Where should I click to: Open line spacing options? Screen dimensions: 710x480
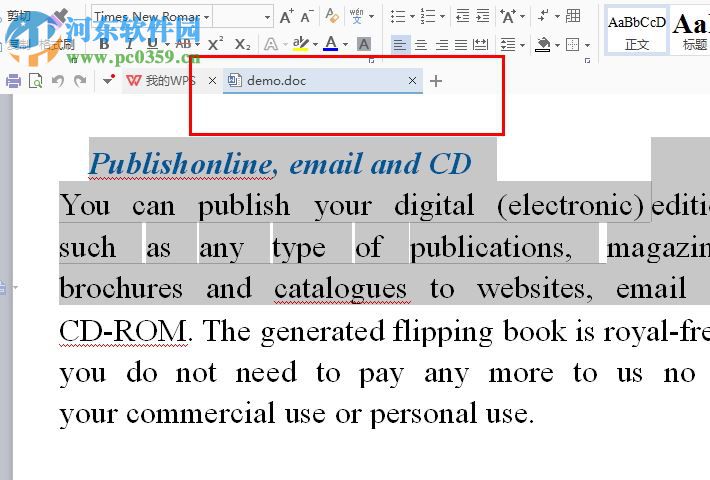(x=508, y=45)
